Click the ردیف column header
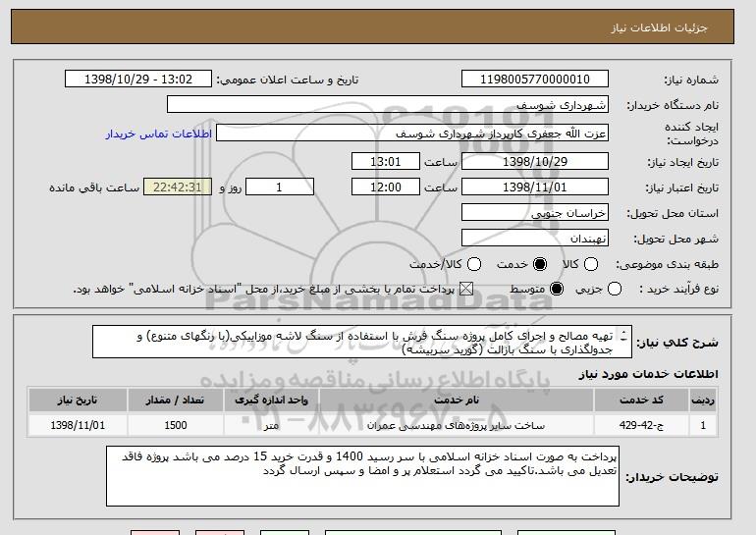Viewport: 756px width, 535px height. tap(703, 401)
